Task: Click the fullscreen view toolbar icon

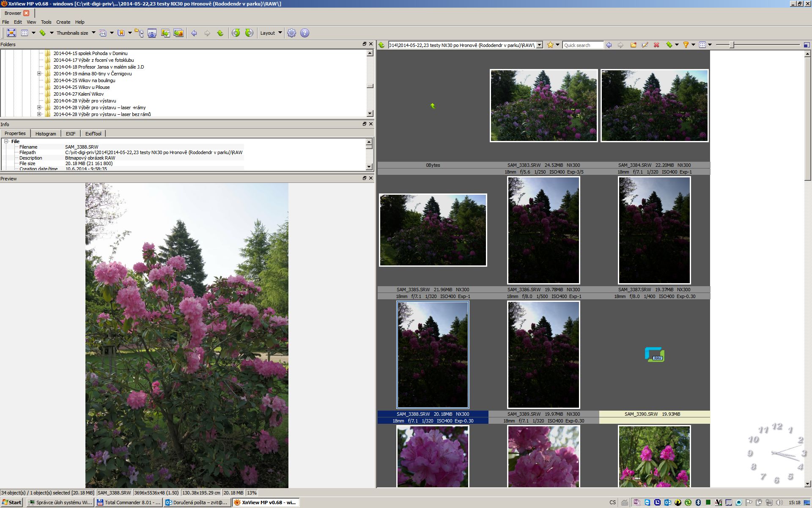Action: pos(11,33)
